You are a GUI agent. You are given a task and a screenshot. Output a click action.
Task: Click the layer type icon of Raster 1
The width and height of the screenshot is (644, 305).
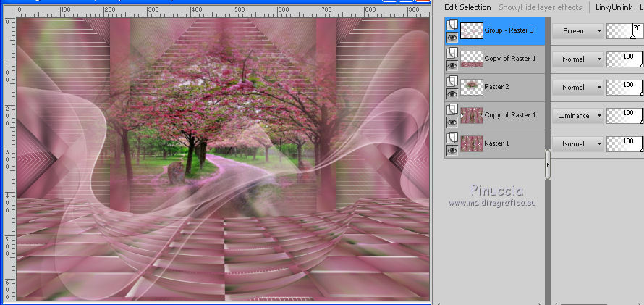click(x=452, y=138)
